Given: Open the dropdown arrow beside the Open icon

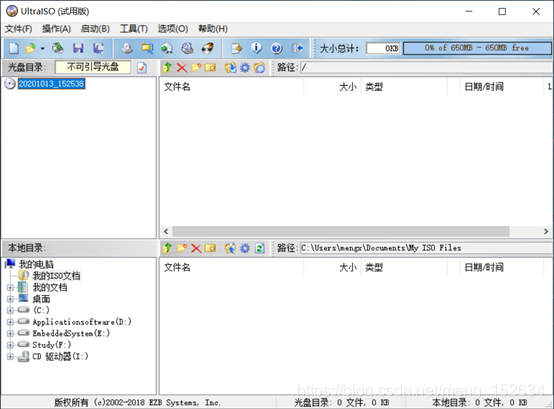Looking at the screenshot, I should coord(42,48).
